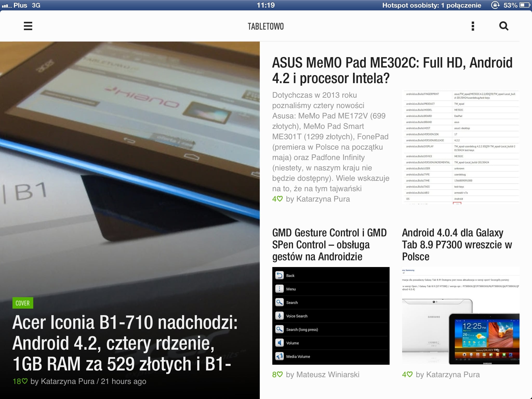The height and width of the screenshot is (399, 532).
Task: Open GMD Gesture Control article title
Action: coord(329,244)
